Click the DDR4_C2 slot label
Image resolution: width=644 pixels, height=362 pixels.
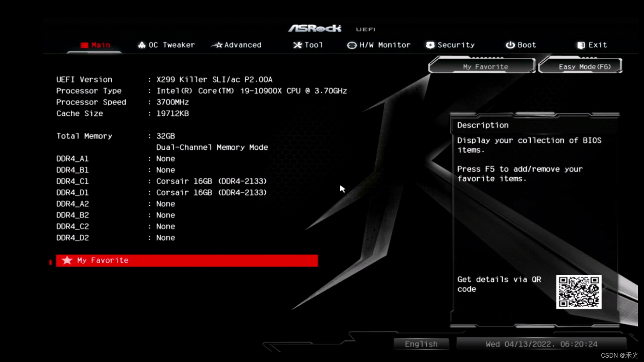click(72, 227)
